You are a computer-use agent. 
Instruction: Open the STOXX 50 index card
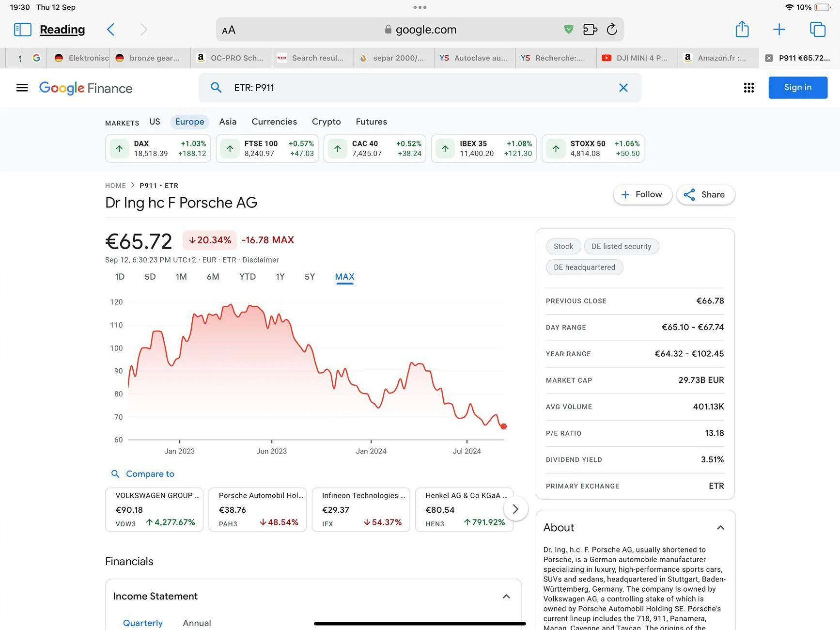[593, 148]
